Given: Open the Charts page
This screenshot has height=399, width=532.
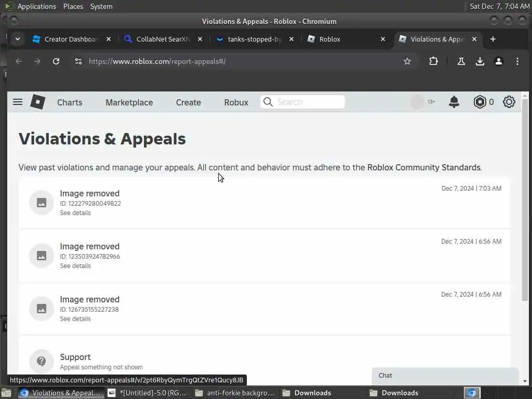Looking at the screenshot, I should click(x=70, y=102).
